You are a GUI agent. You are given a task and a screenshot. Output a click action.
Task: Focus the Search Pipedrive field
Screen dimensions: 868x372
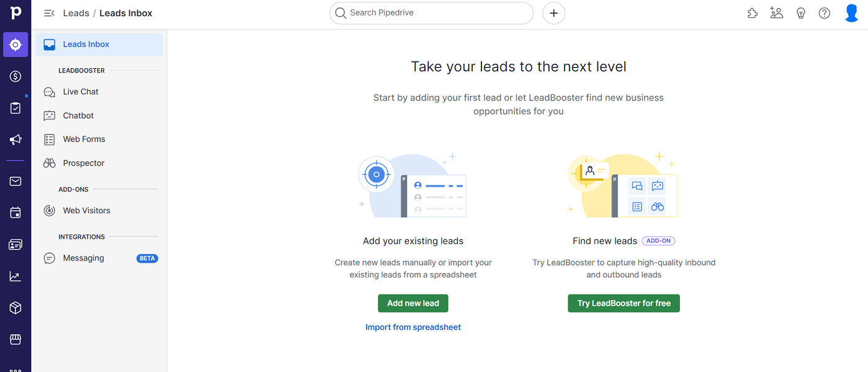pyautogui.click(x=431, y=13)
